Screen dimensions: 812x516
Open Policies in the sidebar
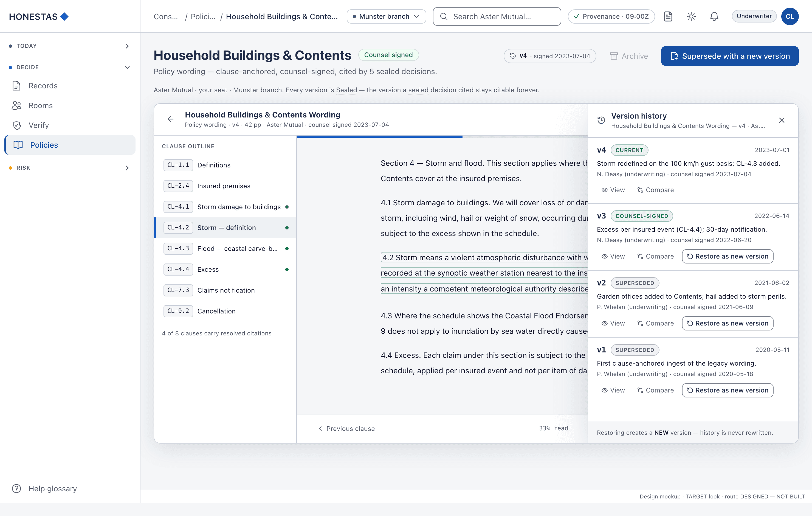(70, 145)
